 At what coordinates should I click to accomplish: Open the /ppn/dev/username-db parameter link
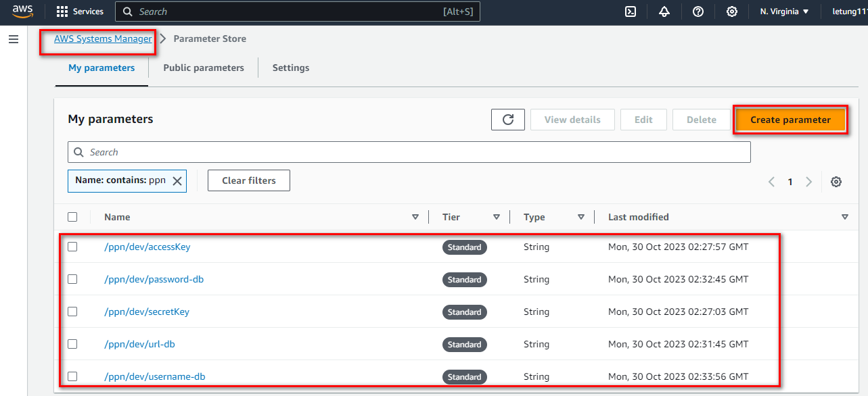click(155, 376)
